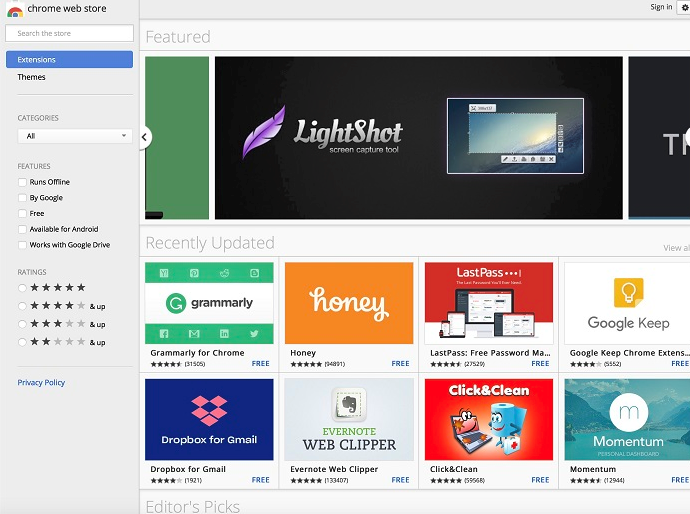Image resolution: width=690 pixels, height=514 pixels.
Task: Open the Privacy Policy link
Action: click(x=41, y=382)
